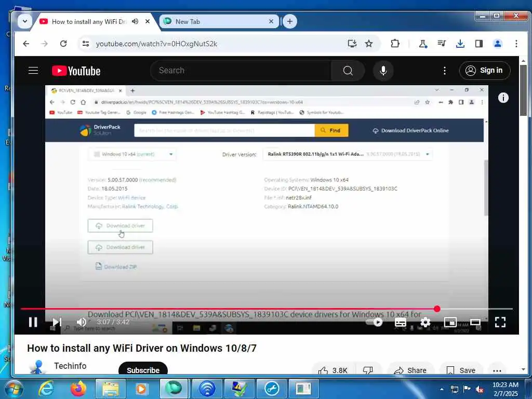This screenshot has height=399, width=532.
Task: Open the extensions puzzle icon
Action: pyautogui.click(x=395, y=44)
